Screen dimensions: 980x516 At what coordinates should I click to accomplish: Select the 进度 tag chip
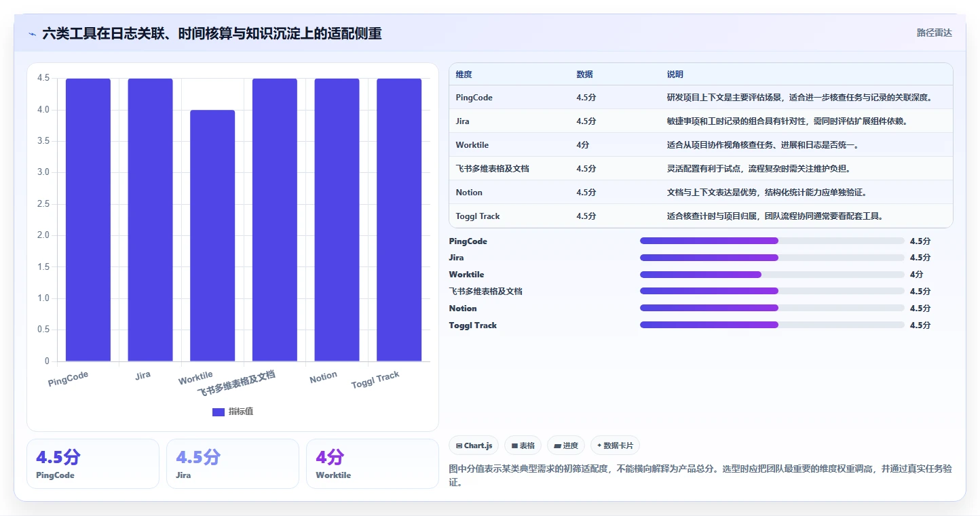566,445
